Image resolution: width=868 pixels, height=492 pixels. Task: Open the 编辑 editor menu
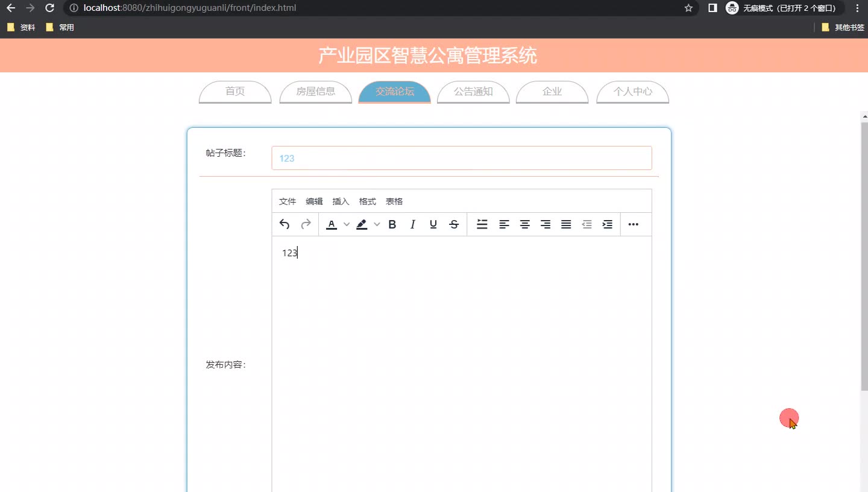(x=314, y=201)
